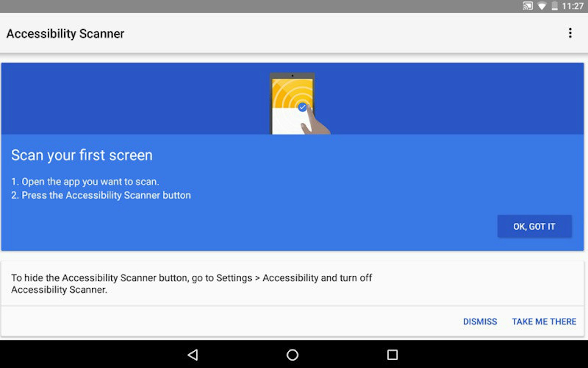Click TAKE ME THERE to open settings
Screen dimensions: 588x368
[544, 321]
